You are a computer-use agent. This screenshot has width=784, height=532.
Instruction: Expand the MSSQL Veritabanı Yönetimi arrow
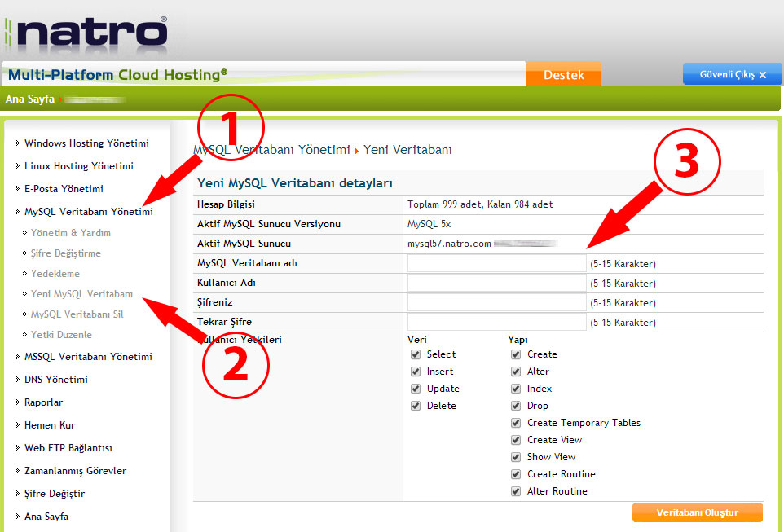click(17, 357)
